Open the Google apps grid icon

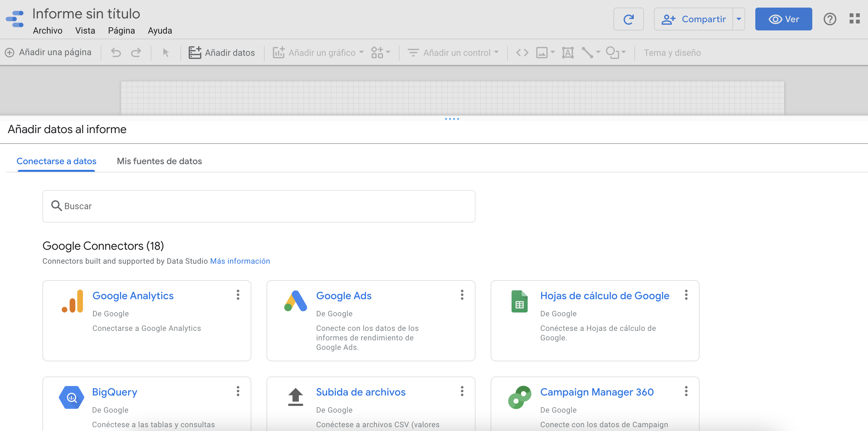tap(854, 19)
